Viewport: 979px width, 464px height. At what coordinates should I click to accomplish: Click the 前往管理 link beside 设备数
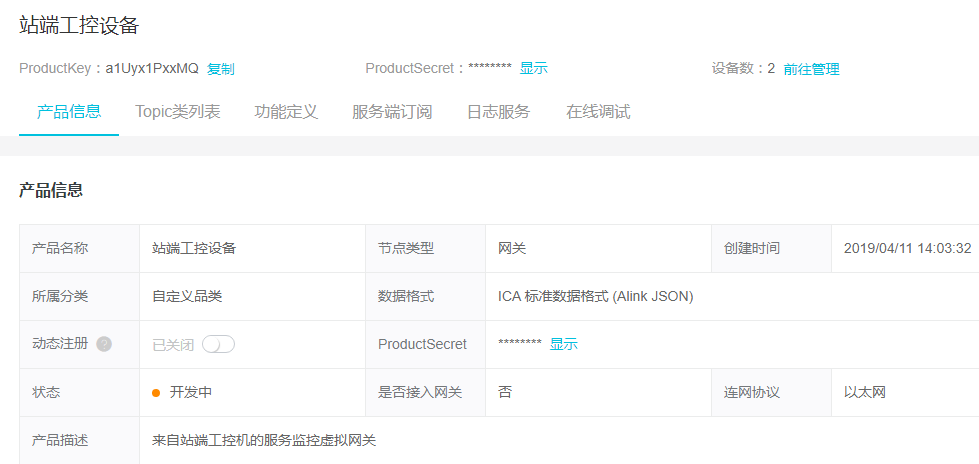click(811, 69)
